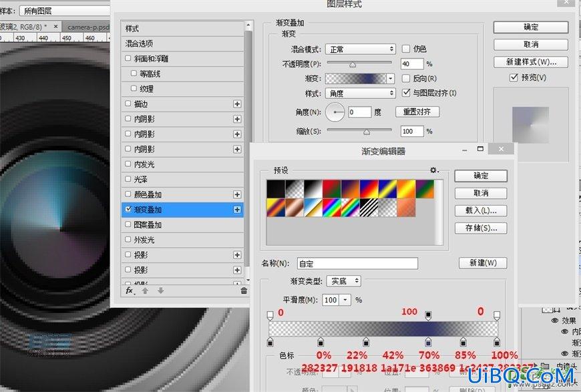The width and height of the screenshot is (581, 392).
Task: Click the gradient editor maximize icon
Action: [480, 149]
